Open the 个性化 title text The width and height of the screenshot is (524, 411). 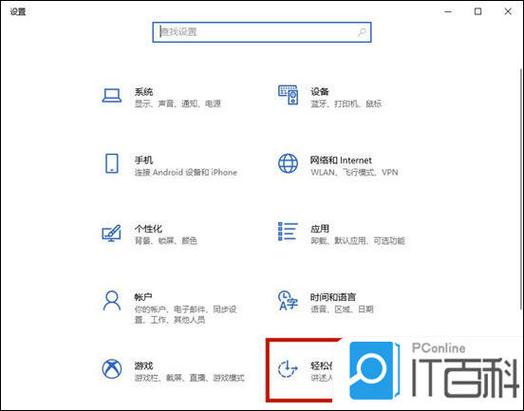(x=148, y=229)
